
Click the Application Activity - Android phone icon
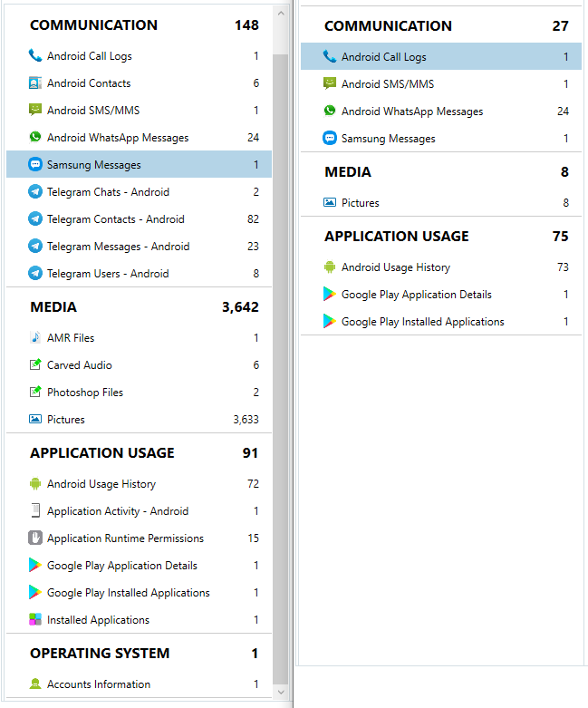pos(35,510)
